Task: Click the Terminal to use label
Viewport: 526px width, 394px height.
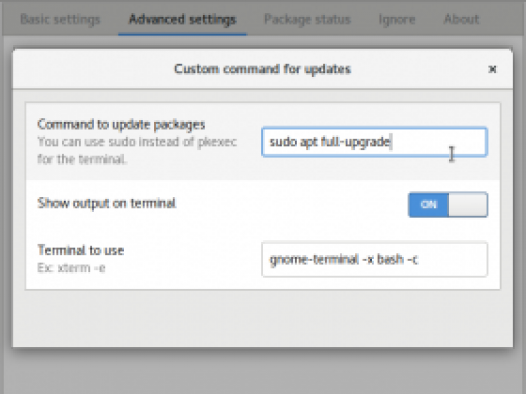Action: pyautogui.click(x=81, y=250)
